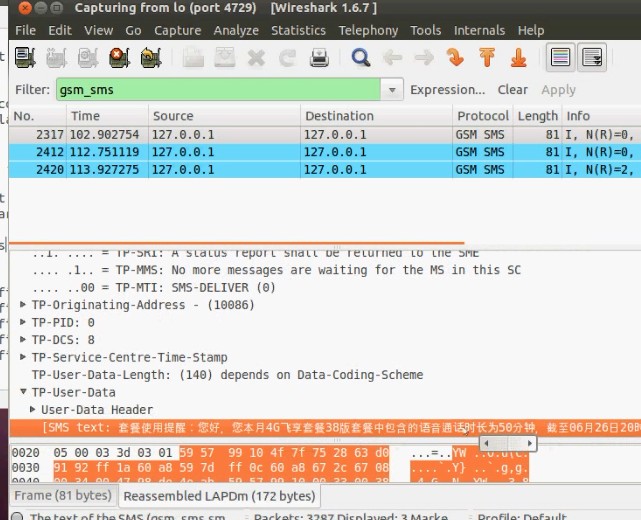The image size is (641, 520).
Task: Switch to Reassembled LAPDm (172 bytes) tab
Action: tap(220, 496)
